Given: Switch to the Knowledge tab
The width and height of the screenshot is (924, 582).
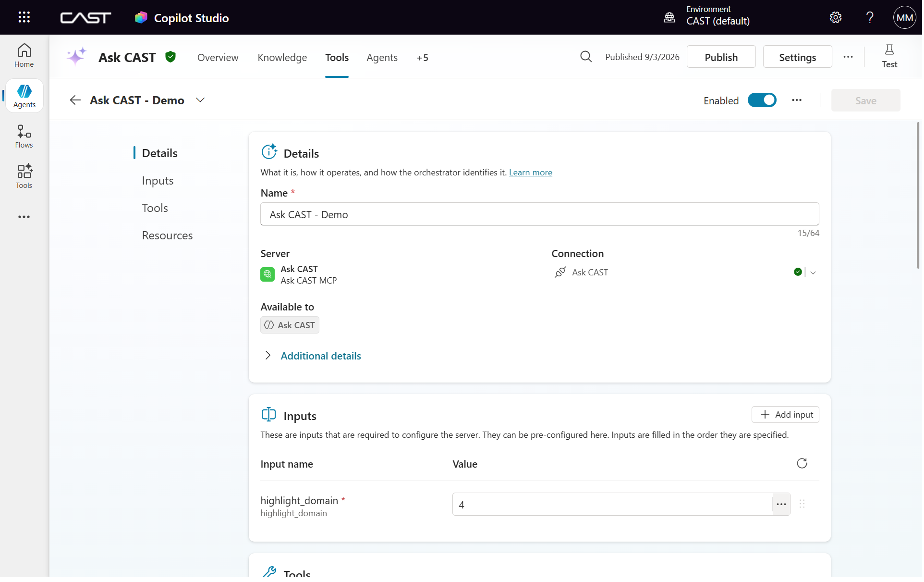Looking at the screenshot, I should pos(282,58).
